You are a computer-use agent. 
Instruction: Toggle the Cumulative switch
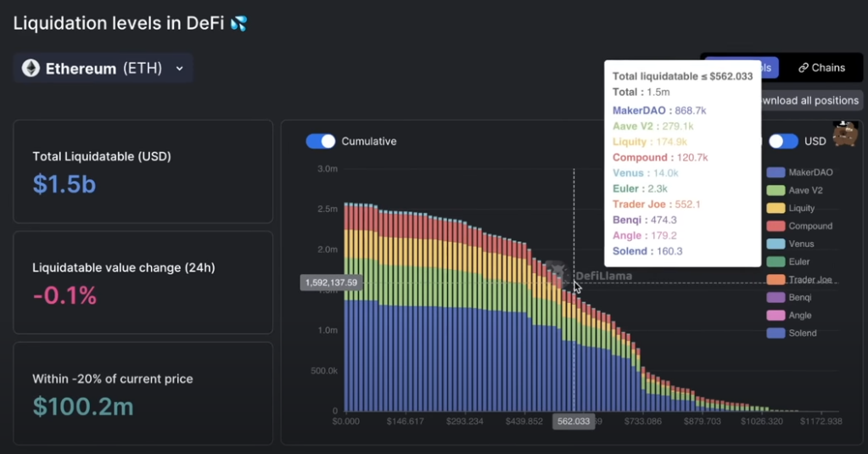point(321,141)
